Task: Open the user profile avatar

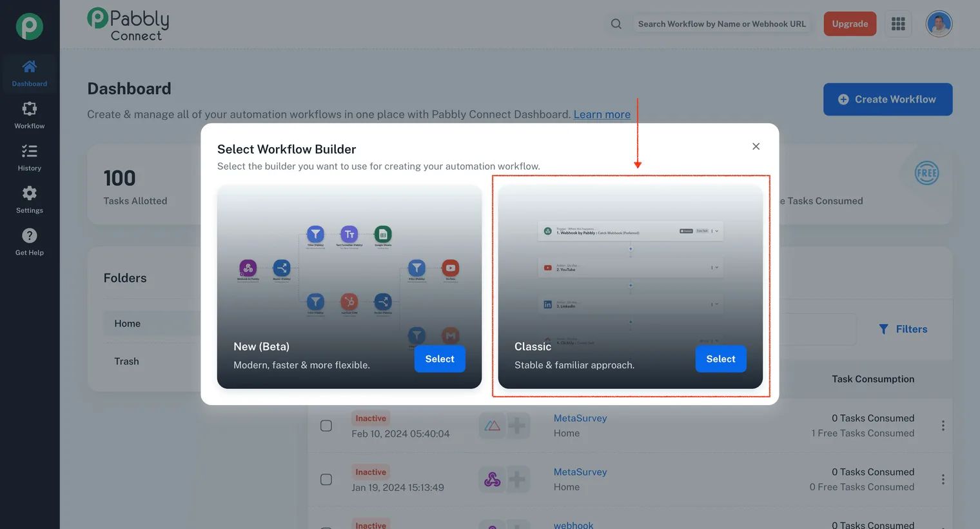Action: click(939, 24)
